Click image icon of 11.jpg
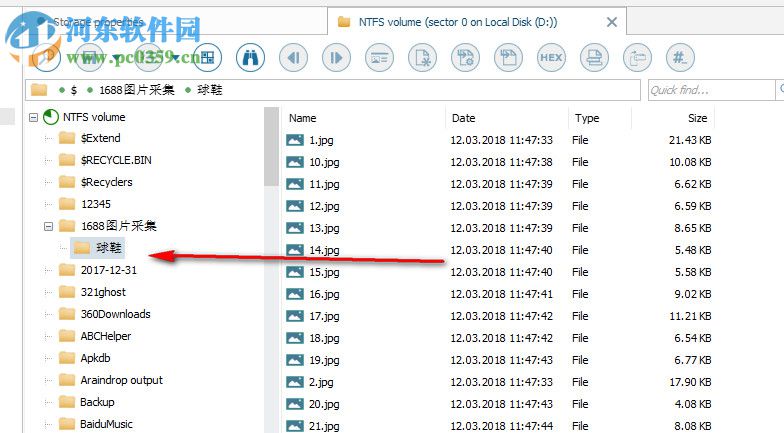Viewport: 784px width, 433px height. coord(295,184)
